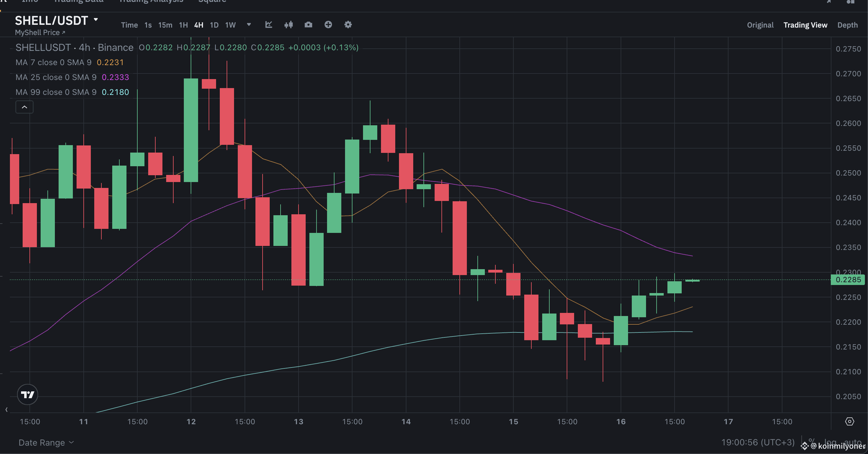The height and width of the screenshot is (454, 868).
Task: Open the MyShell Price link
Action: pos(40,32)
